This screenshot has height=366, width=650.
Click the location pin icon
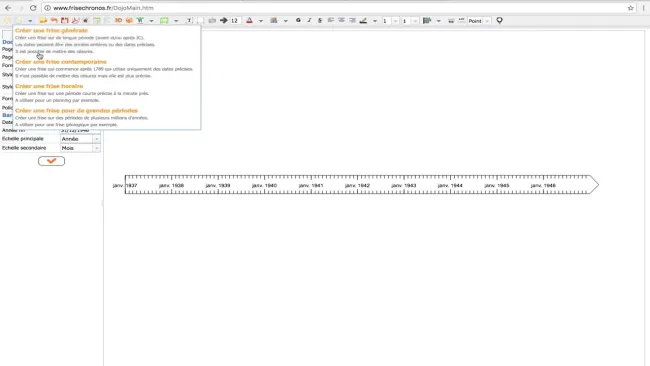[x=500, y=20]
